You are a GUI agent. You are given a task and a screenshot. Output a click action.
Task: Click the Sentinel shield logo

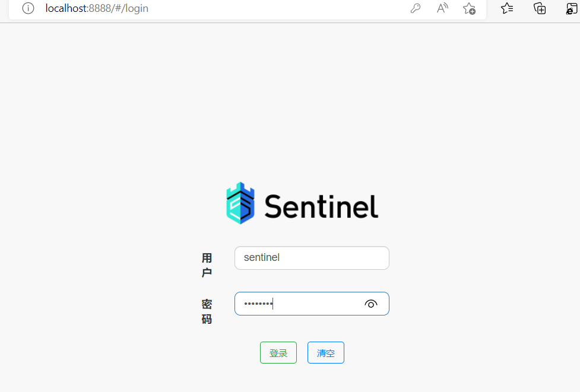pyautogui.click(x=240, y=203)
